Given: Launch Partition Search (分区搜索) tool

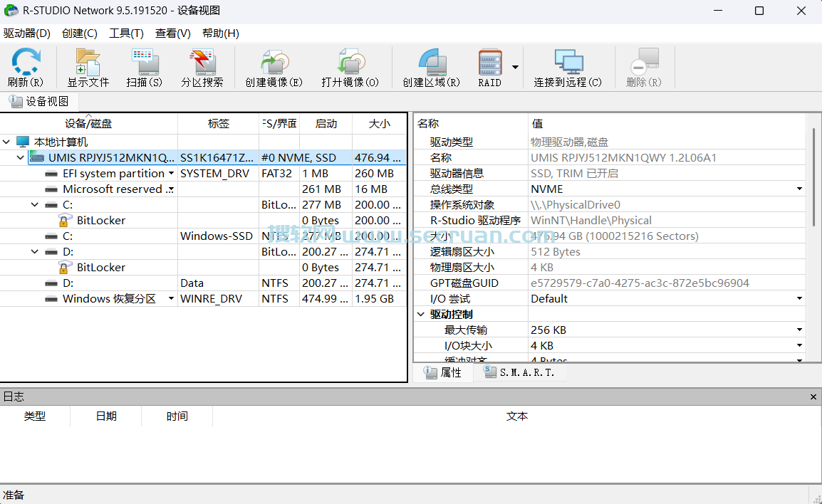Looking at the screenshot, I should [202, 62].
